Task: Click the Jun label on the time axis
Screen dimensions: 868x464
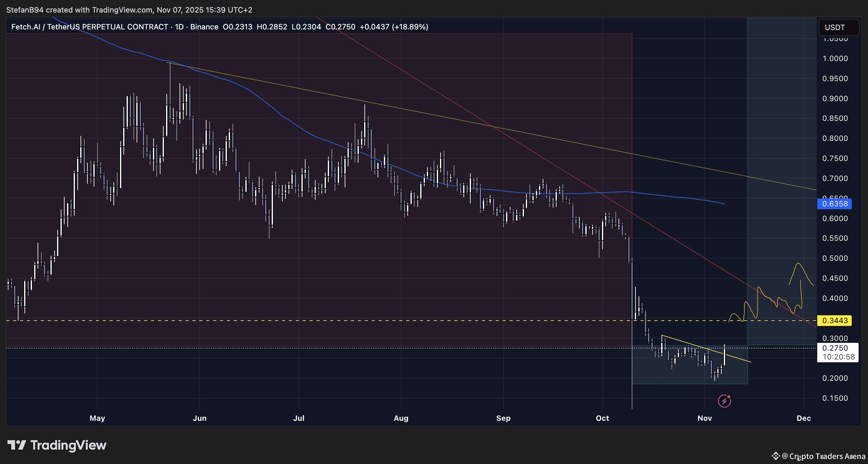Action: pos(200,418)
